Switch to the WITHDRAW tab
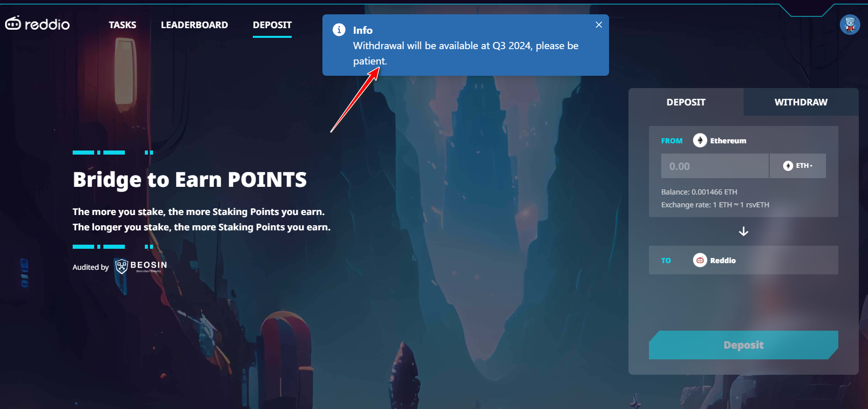 800,102
